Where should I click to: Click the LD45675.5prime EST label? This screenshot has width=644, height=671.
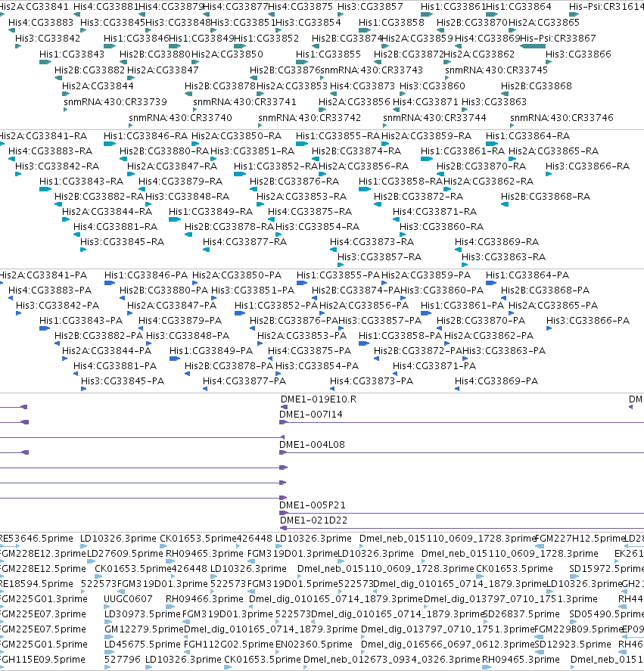pyautogui.click(x=142, y=644)
